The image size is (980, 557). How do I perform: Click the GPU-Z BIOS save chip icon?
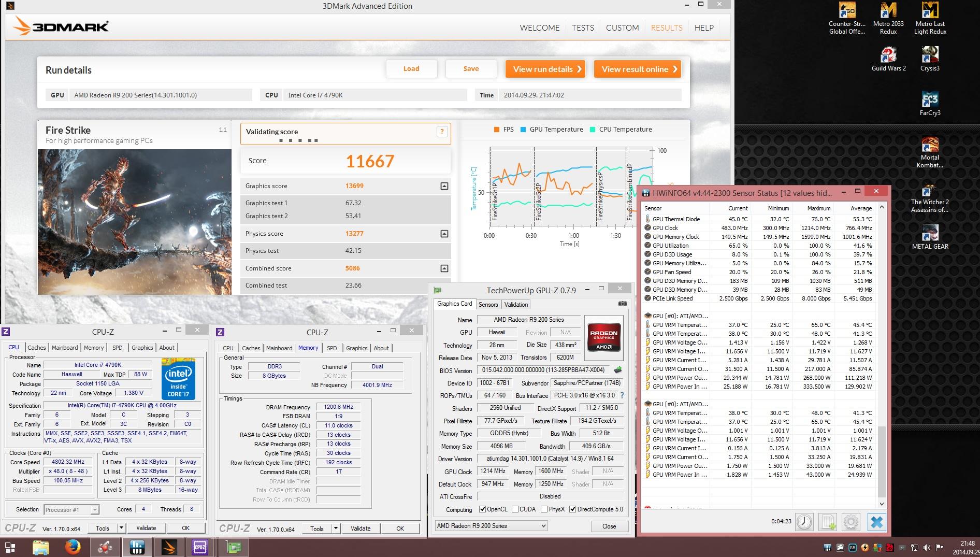click(617, 370)
